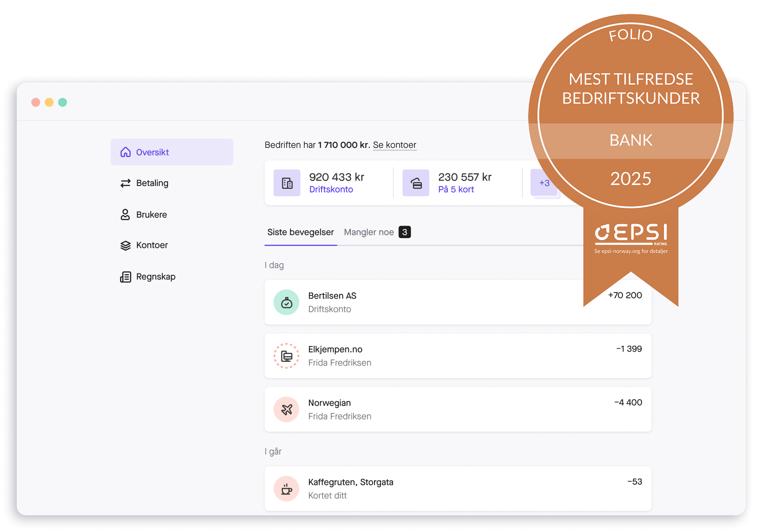Screen dimensions: 763x532
Task: Click the Betaling transfer arrows icon
Action: pyautogui.click(x=126, y=183)
